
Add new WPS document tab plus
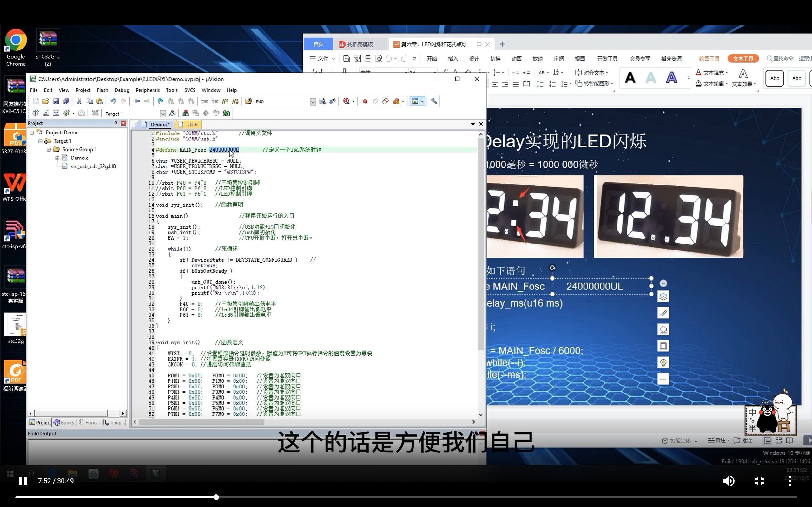pyautogui.click(x=502, y=44)
